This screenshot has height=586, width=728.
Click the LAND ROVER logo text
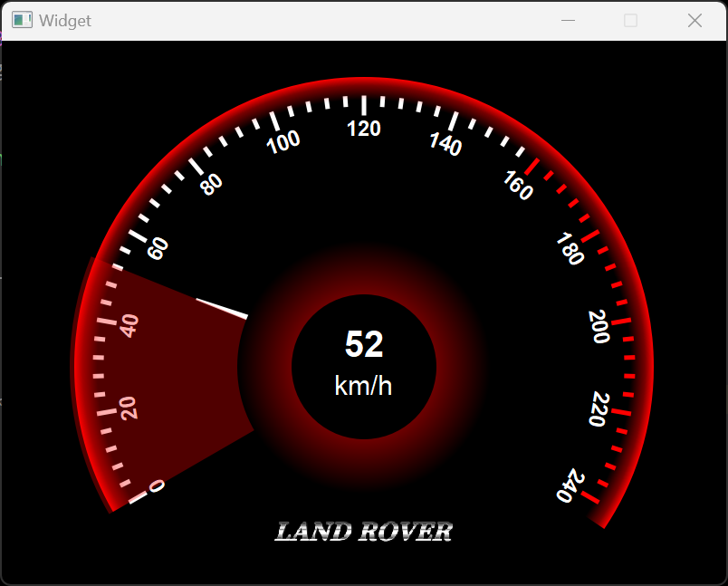(363, 532)
